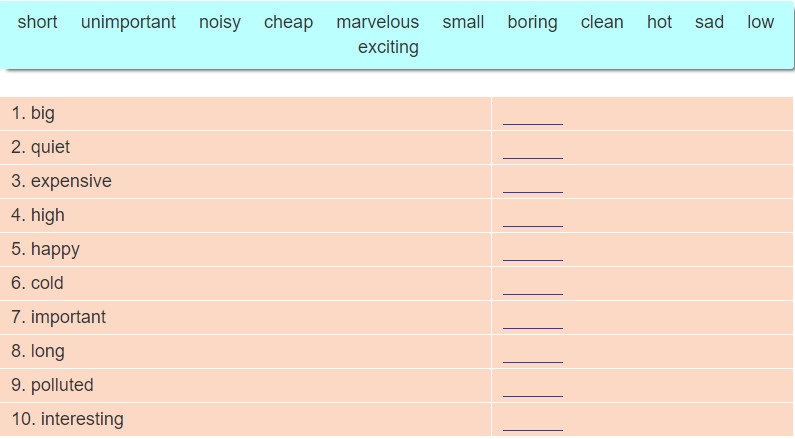Click the answer blank for '8. long'
This screenshot has width=795, height=439.
pyautogui.click(x=533, y=356)
